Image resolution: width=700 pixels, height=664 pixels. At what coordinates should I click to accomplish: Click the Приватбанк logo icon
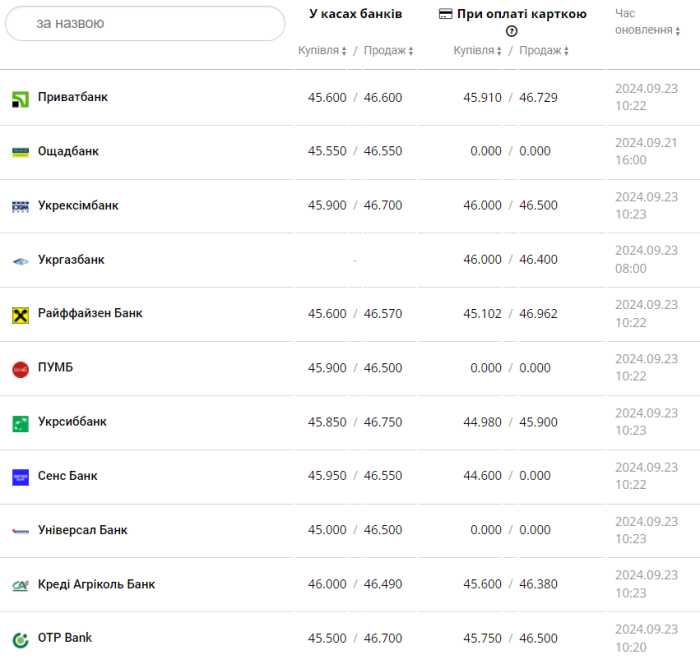click(x=20, y=98)
